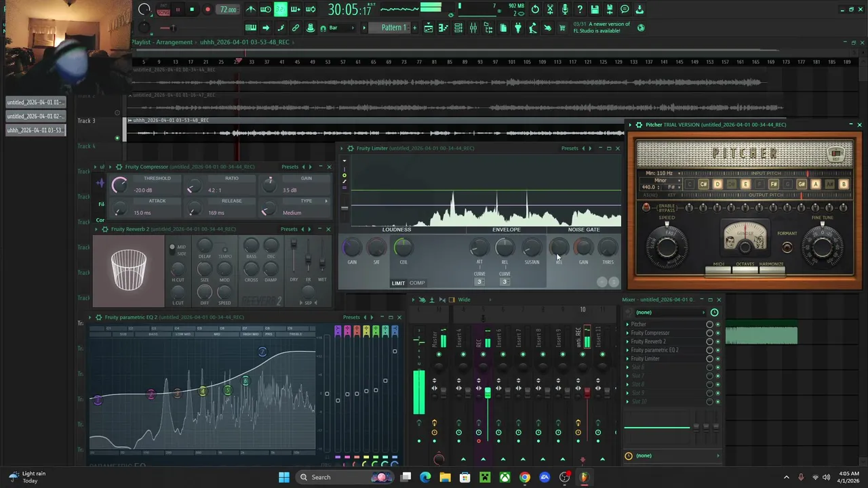Open the Pitcher scale dropdown showing Minor
The image size is (868, 488).
coord(660,180)
